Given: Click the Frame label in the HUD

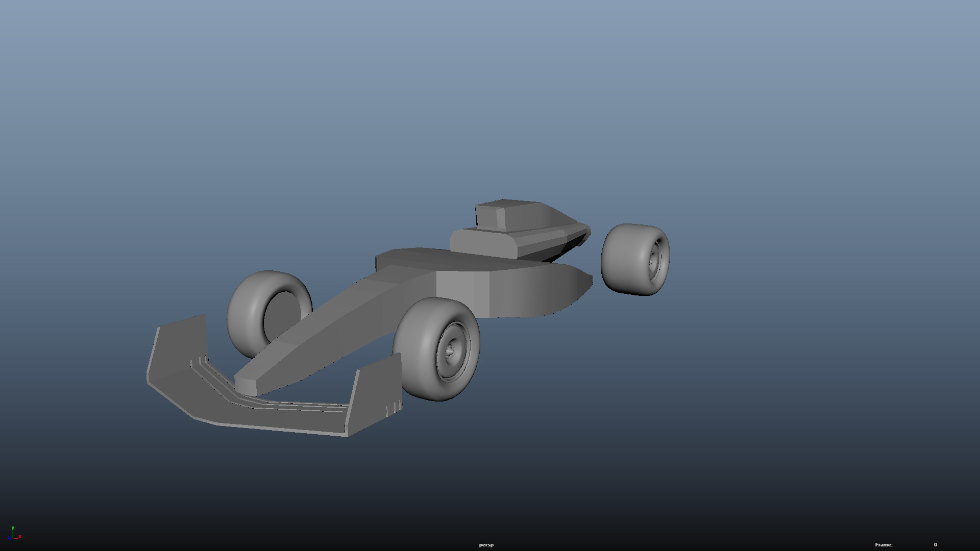Looking at the screenshot, I should pos(884,545).
